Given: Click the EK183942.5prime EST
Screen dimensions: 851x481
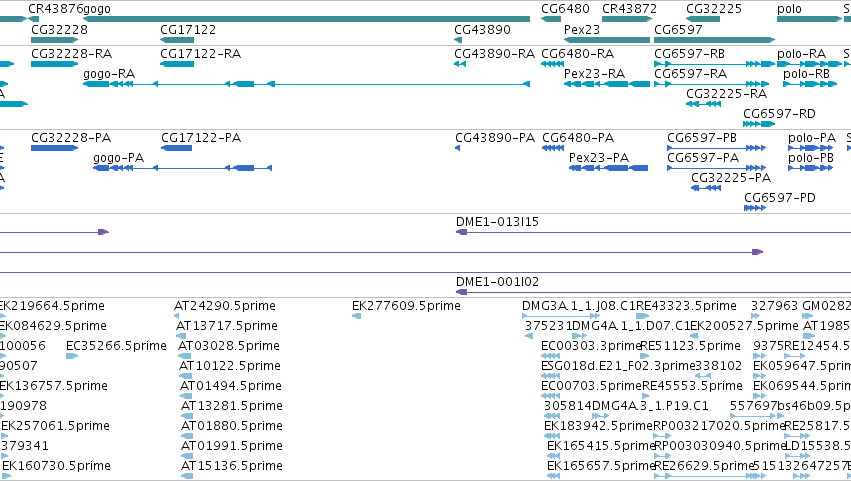Looking at the screenshot, I should click(x=552, y=437).
